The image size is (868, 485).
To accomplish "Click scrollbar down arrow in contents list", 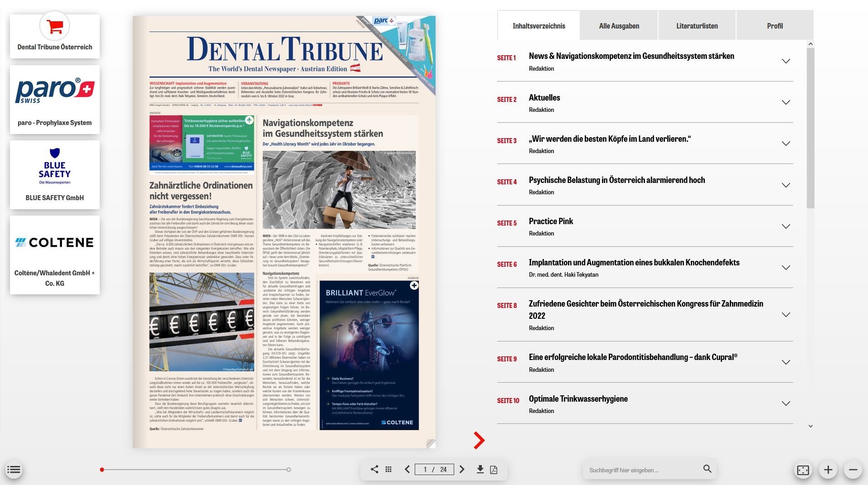I will (x=810, y=426).
